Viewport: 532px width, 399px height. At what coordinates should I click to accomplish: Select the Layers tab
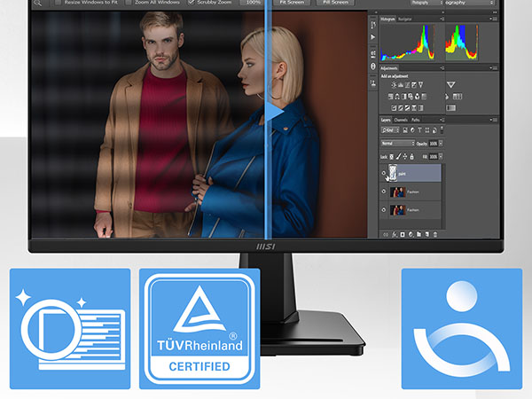[x=386, y=120]
